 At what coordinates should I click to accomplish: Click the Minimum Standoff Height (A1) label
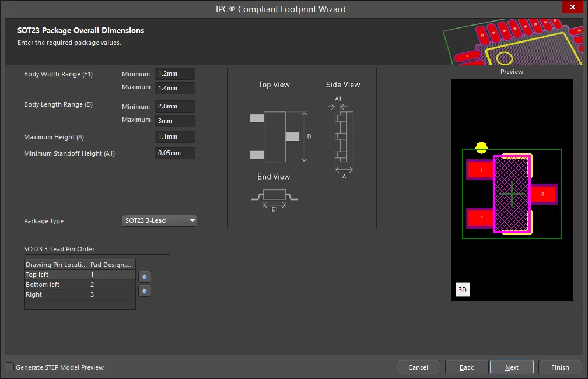69,153
